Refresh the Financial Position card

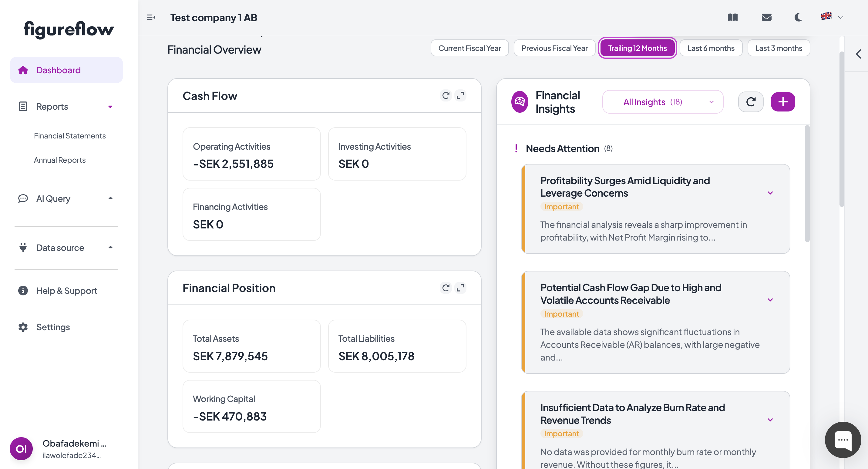point(446,288)
